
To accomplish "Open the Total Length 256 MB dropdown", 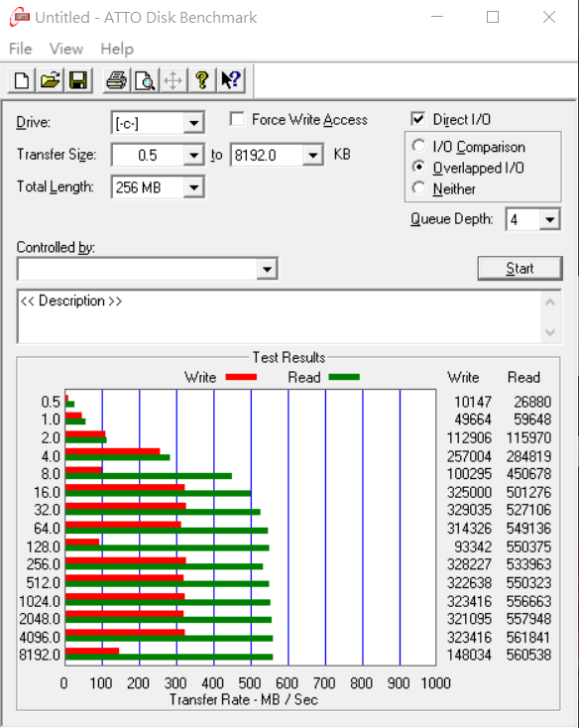I will [x=194, y=187].
